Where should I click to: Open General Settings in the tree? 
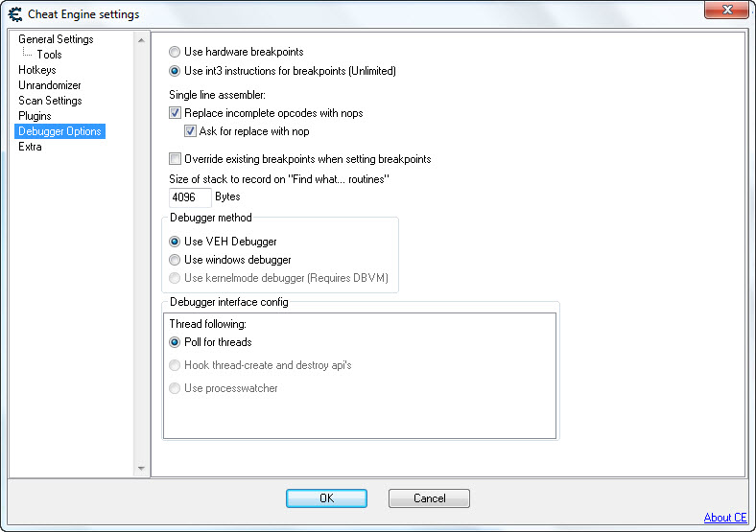tap(56, 39)
